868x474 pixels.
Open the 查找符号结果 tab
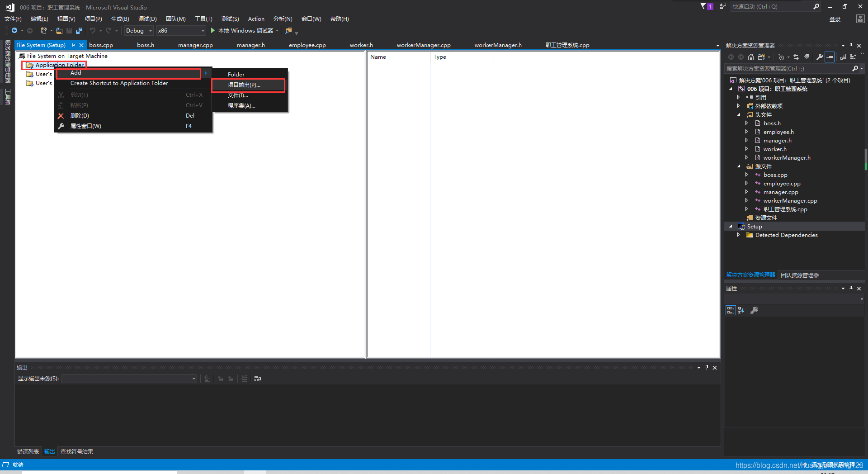(x=77, y=452)
